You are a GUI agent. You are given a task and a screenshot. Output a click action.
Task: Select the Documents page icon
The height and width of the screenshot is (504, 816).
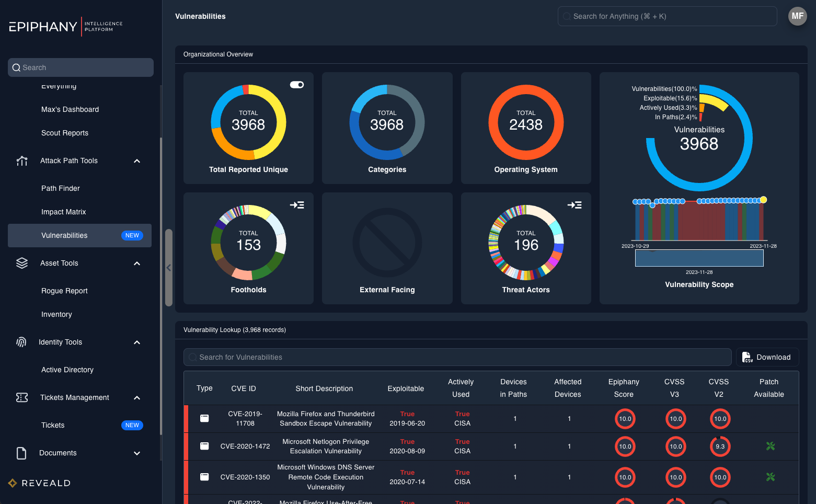[x=21, y=453]
